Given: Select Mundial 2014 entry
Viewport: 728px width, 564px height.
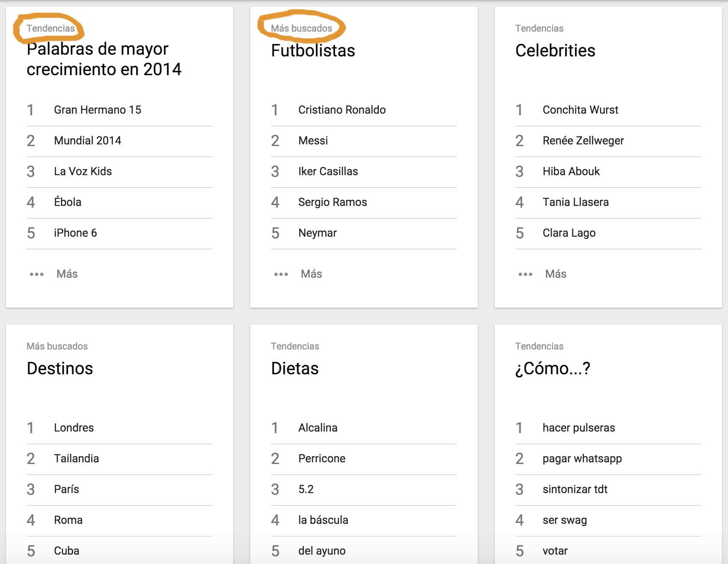Looking at the screenshot, I should point(88,141).
